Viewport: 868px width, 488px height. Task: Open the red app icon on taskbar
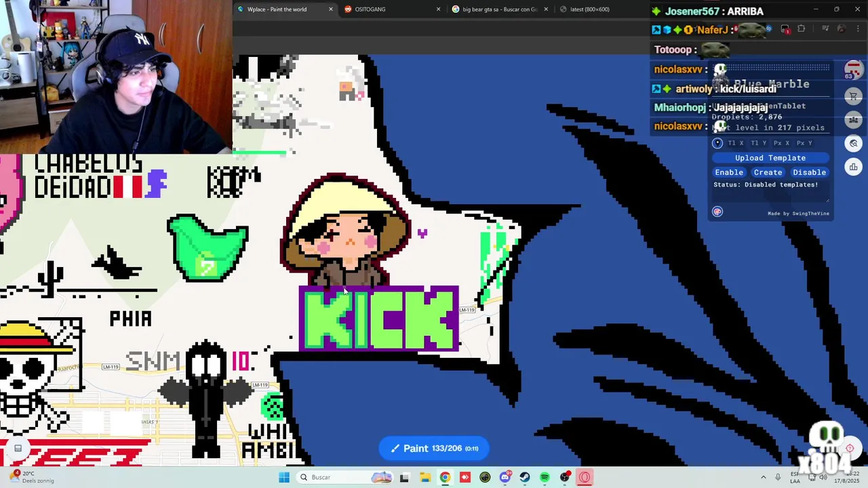(x=465, y=477)
